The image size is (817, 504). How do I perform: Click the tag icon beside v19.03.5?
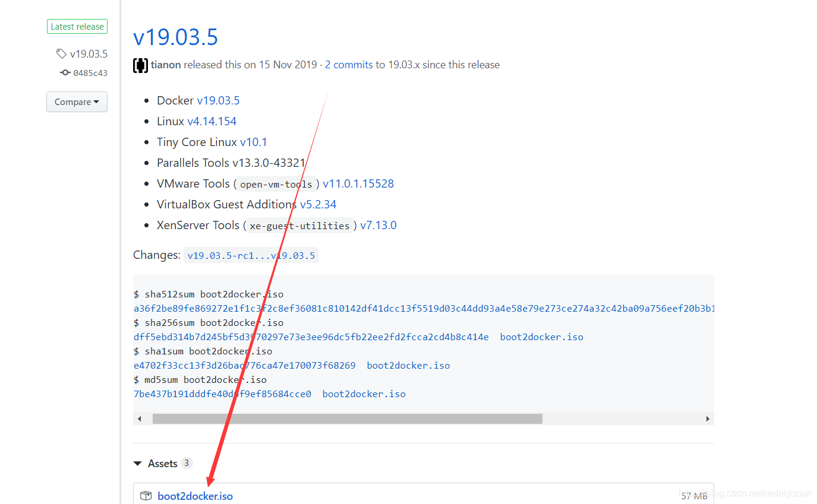pyautogui.click(x=61, y=54)
